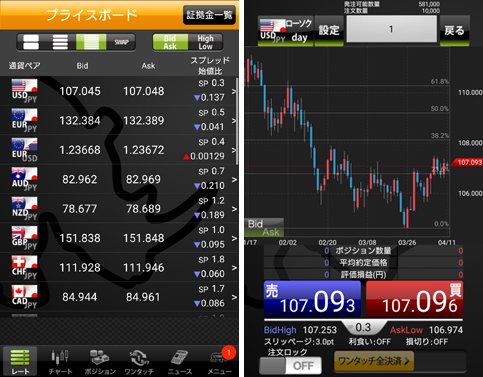Tap the 平均約定価格 row
The image size is (483, 377).
363,263
